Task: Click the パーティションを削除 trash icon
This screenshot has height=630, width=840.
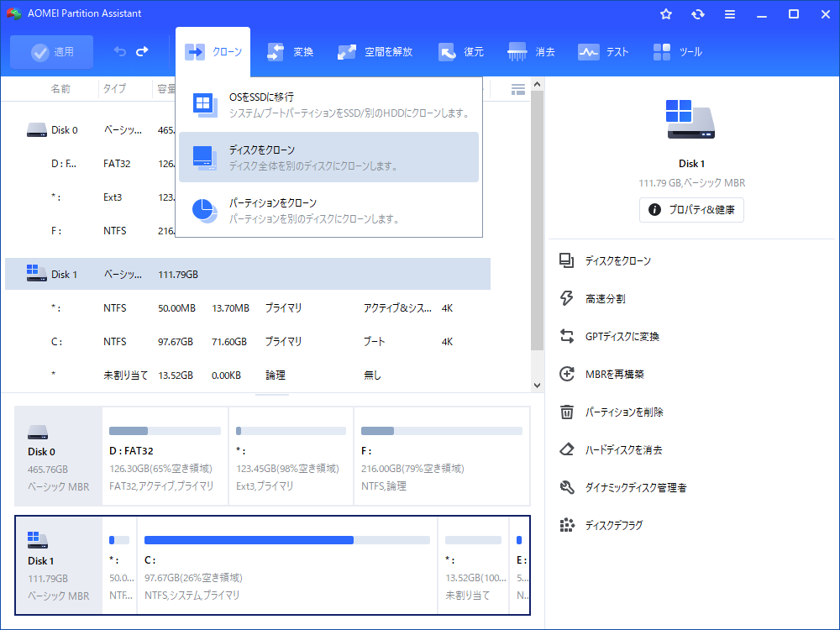Action: 566,412
